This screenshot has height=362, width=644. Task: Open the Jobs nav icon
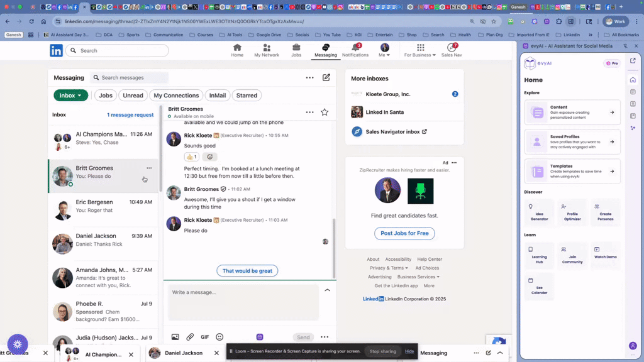296,50
